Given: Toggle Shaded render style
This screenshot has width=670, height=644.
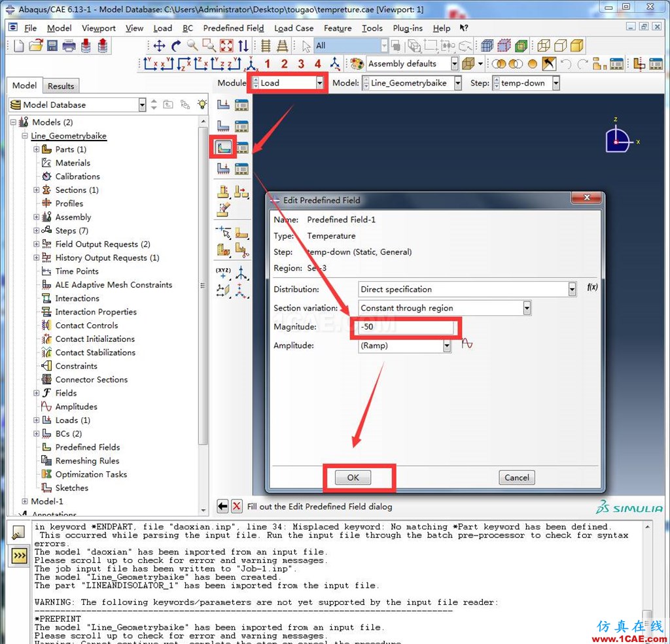Looking at the screenshot, I should 577,45.
